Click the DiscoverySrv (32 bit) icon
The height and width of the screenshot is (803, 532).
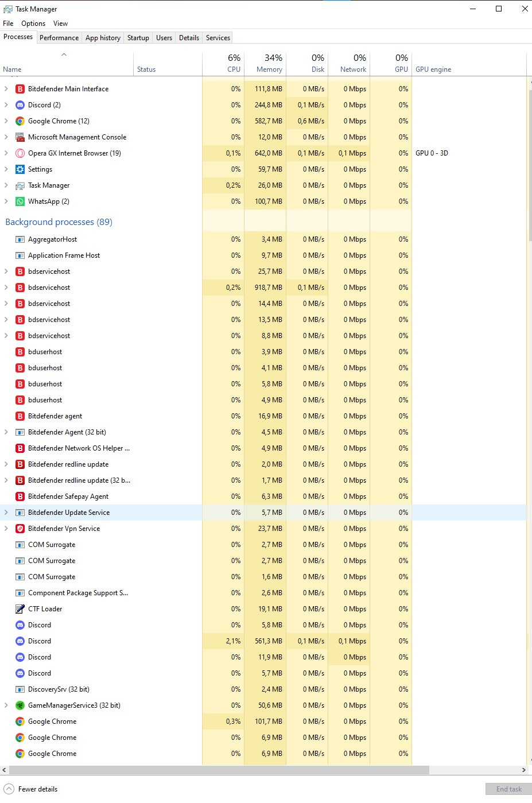click(20, 689)
